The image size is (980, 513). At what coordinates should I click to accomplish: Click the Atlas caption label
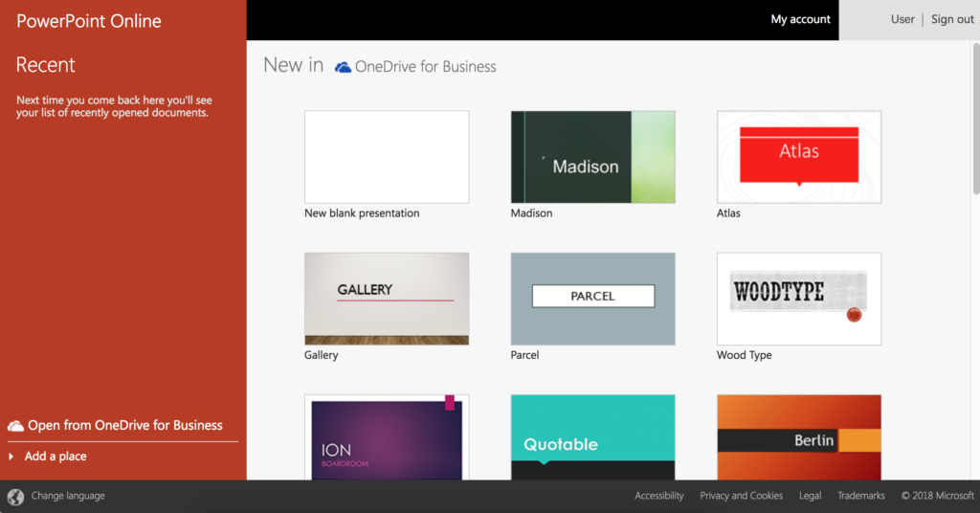[728, 213]
